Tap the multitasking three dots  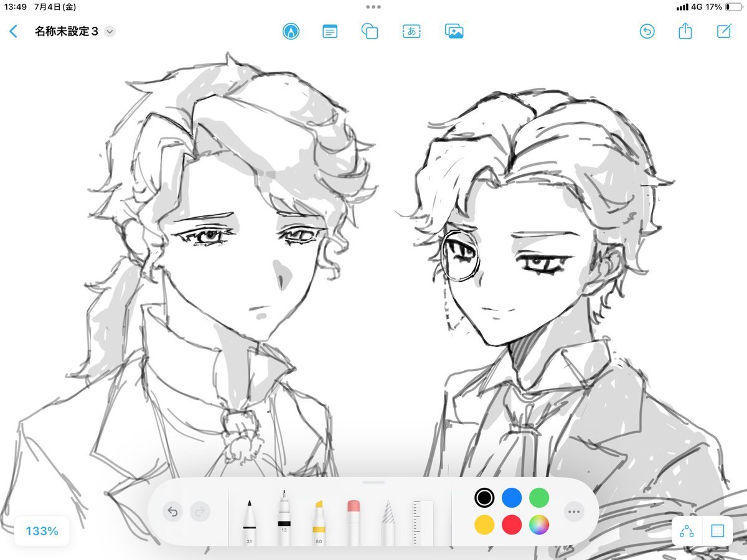[x=374, y=7]
